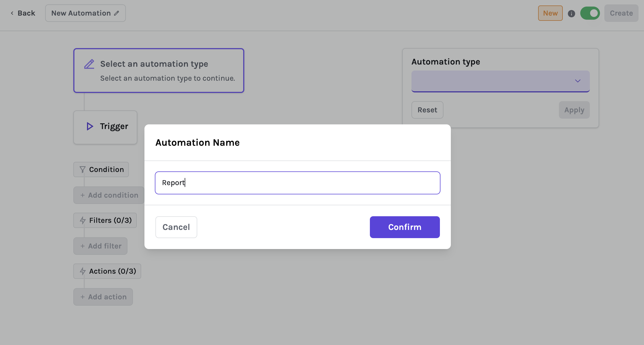Click the plus icon in Add action
The image size is (644, 345).
[x=82, y=297]
